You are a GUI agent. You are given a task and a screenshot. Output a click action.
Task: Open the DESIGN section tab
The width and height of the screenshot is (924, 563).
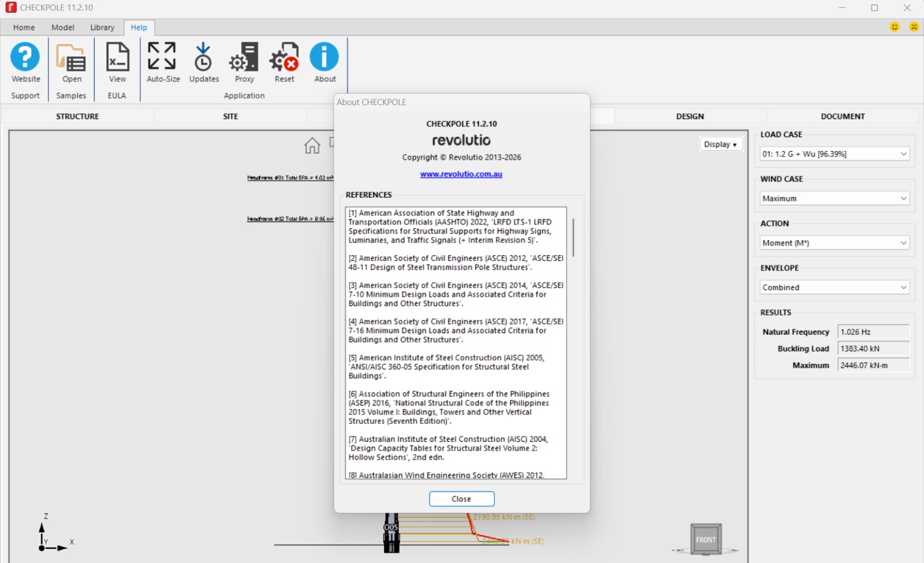coord(690,116)
